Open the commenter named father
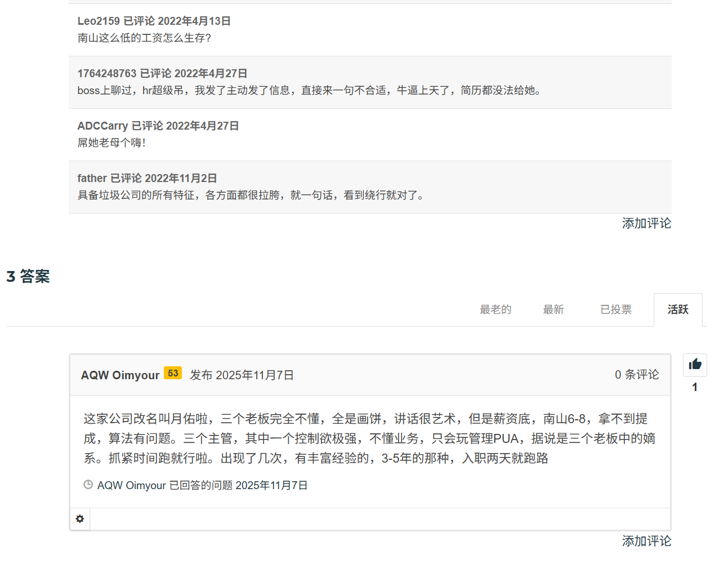Screen dimensions: 728x568 (x=92, y=178)
